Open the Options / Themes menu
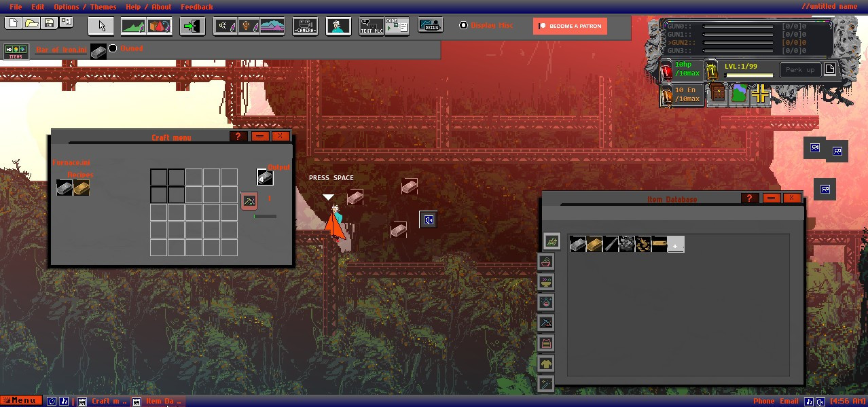The height and width of the screenshot is (407, 868). tap(85, 7)
